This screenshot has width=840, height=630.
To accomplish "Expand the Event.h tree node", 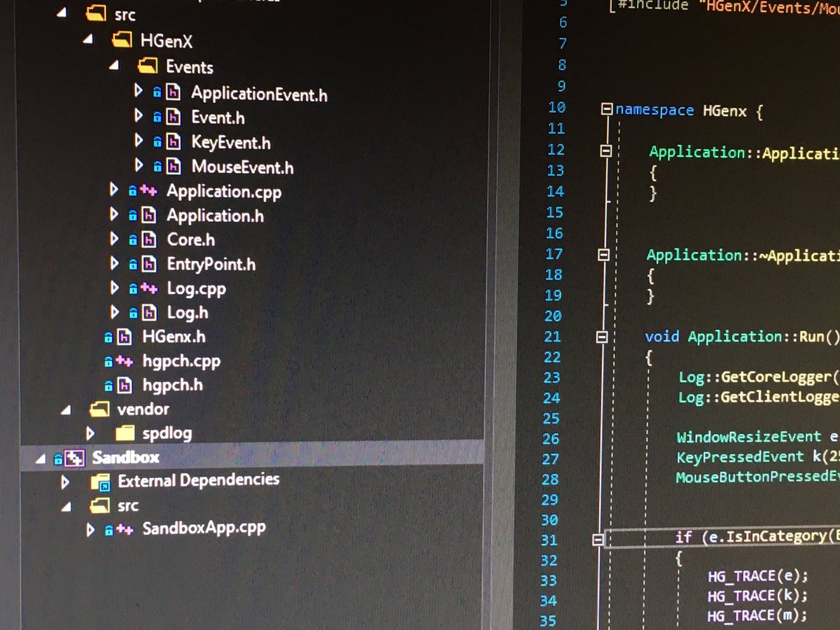I will (139, 116).
